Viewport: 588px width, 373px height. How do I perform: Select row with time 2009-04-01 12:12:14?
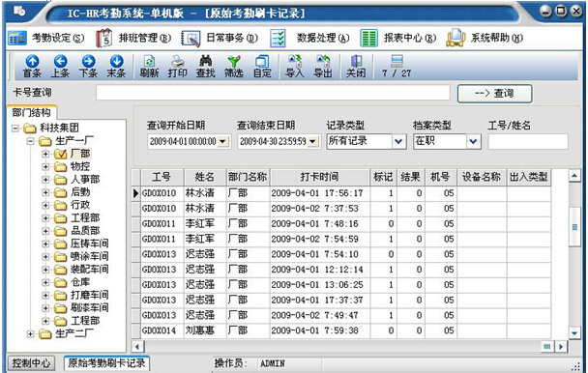(x=340, y=270)
